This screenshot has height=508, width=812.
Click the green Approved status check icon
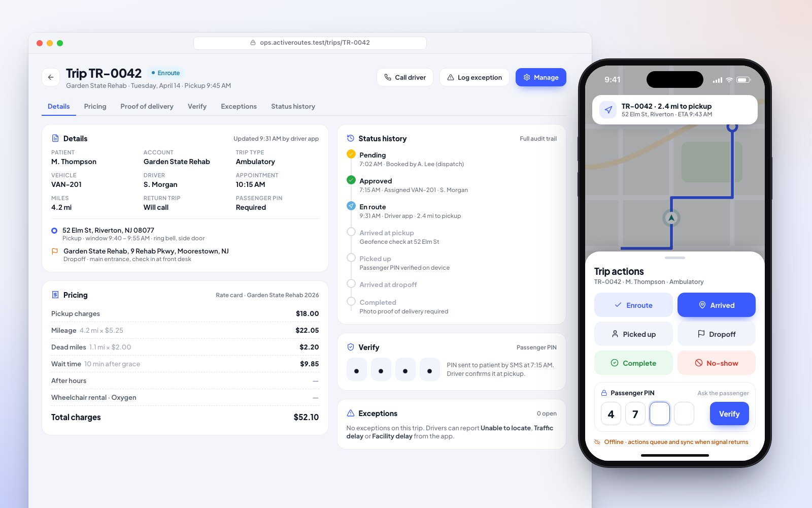(351, 180)
